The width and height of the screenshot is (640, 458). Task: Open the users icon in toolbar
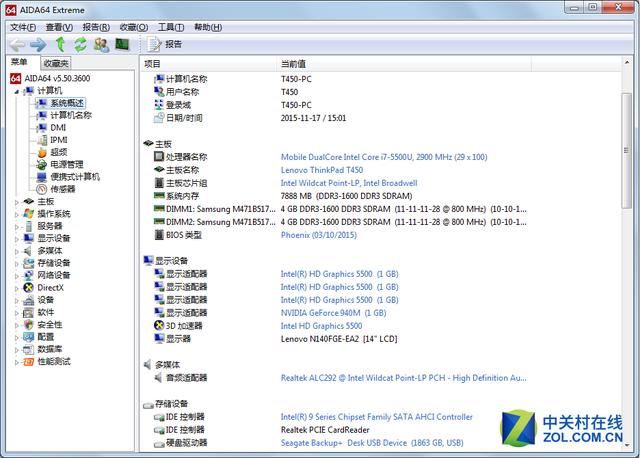[x=101, y=44]
